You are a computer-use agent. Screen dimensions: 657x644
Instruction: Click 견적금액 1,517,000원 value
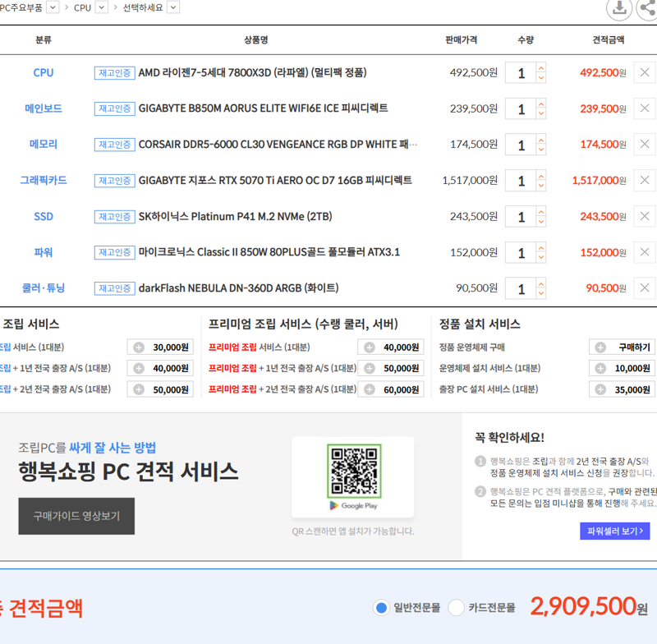(x=600, y=180)
